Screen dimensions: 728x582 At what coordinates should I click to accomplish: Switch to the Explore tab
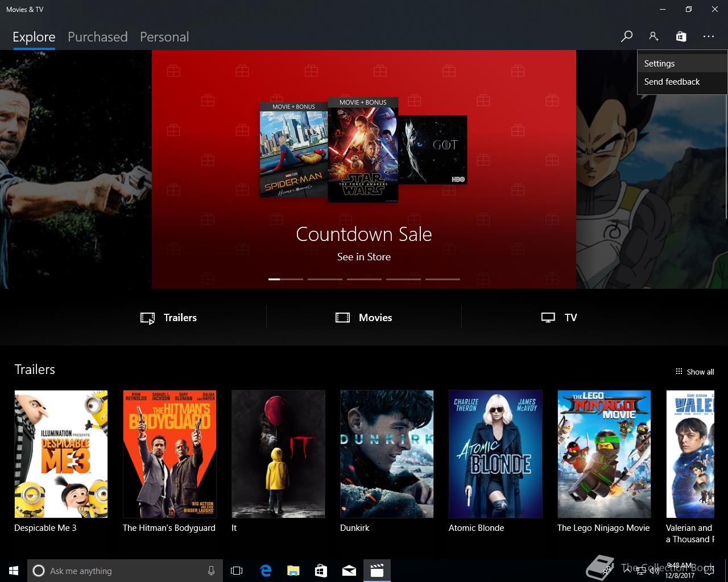pyautogui.click(x=34, y=37)
